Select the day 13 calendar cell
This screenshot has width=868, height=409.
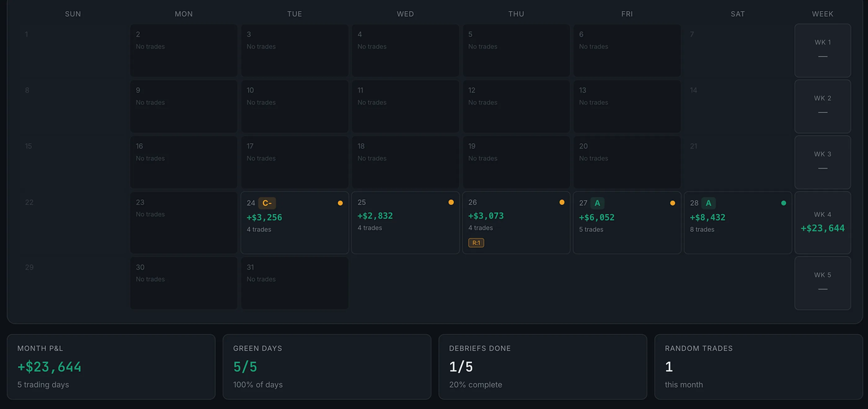(627, 107)
